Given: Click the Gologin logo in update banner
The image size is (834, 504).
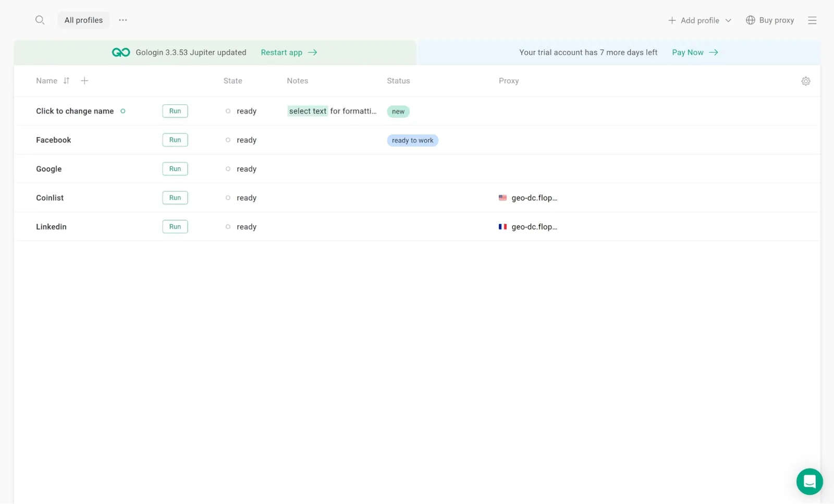Looking at the screenshot, I should pos(121,53).
